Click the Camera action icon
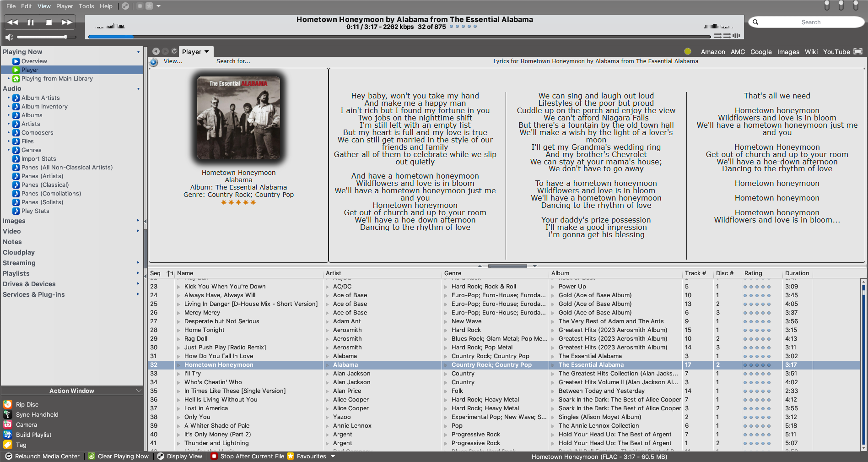 8,424
